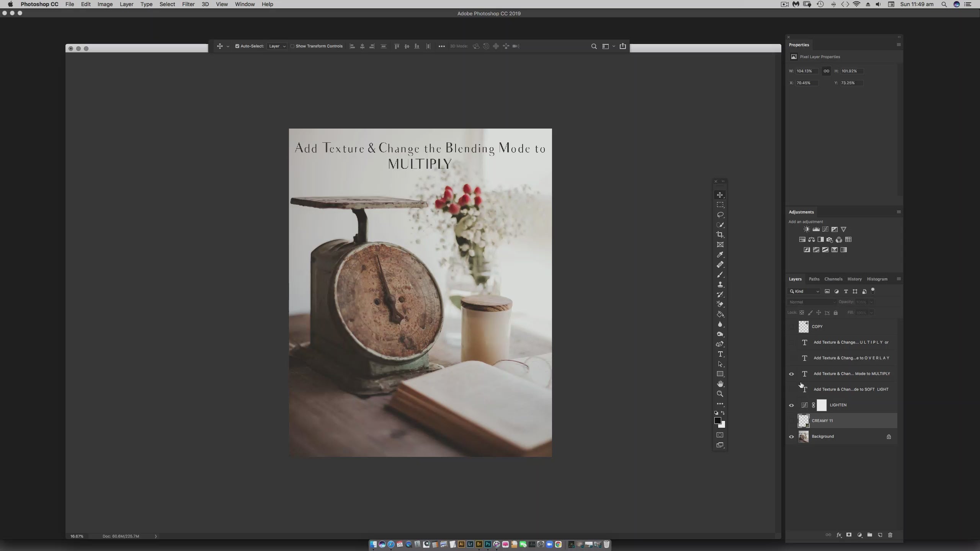Select the Crop tool
This screenshot has width=980, height=551.
[720, 235]
